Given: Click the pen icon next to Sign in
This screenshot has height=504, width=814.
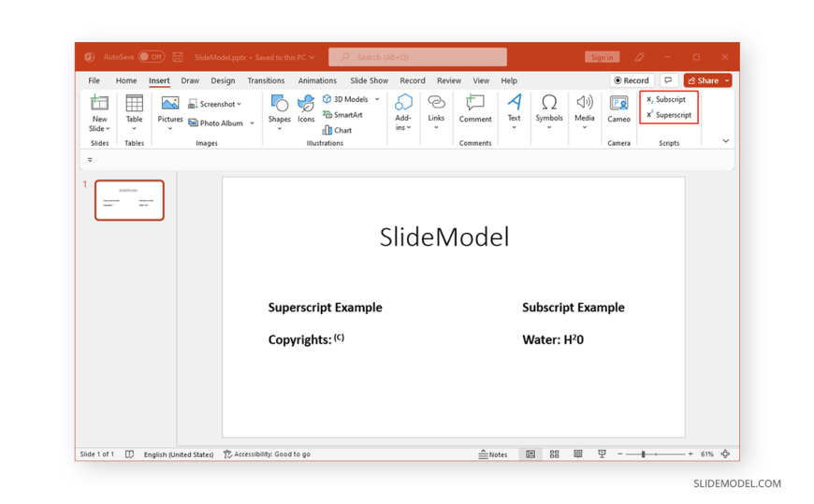Looking at the screenshot, I should click(640, 57).
